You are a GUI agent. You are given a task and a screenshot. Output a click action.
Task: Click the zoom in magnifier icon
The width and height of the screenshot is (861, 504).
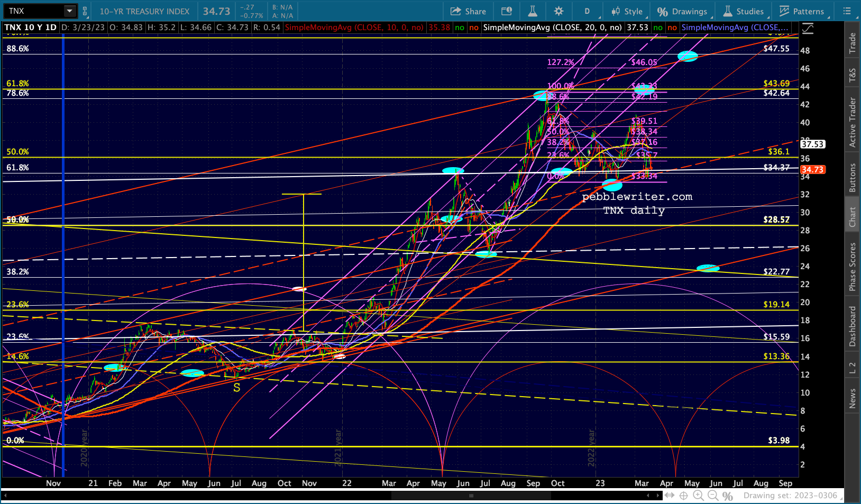[x=698, y=496]
